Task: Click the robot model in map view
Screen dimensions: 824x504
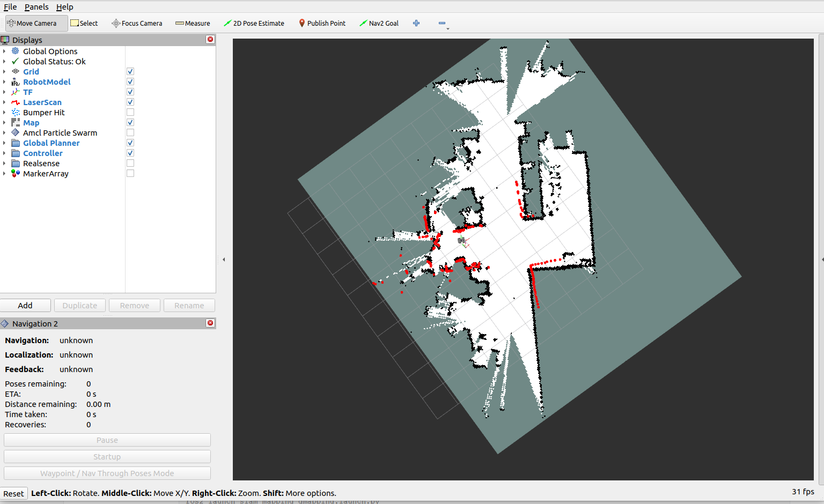Action: point(462,241)
